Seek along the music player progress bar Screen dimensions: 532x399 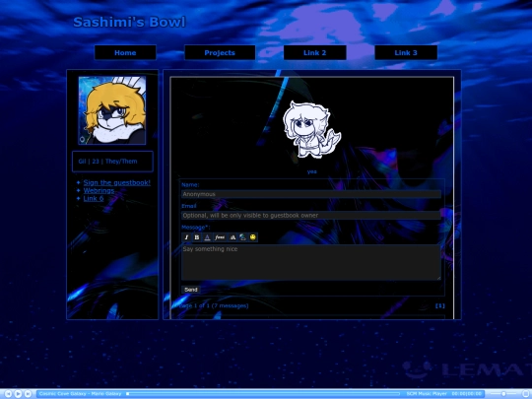click(263, 394)
